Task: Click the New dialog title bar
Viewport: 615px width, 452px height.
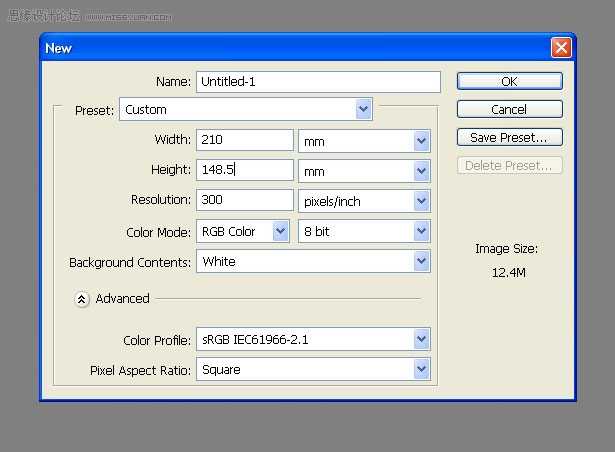Action: click(290, 47)
